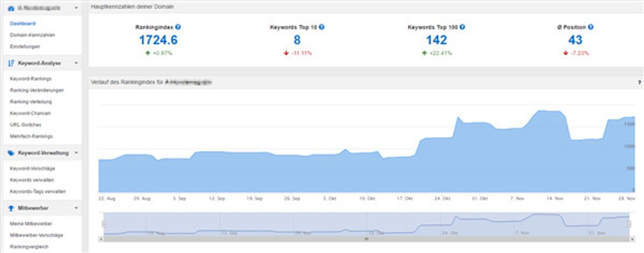644x253 pixels.
Task: Click help icon next to Keywords Top 10
Action: [322, 27]
